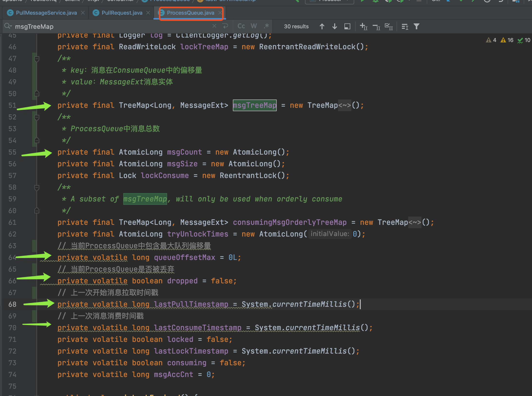Click line number 51 in gutter
The height and width of the screenshot is (396, 532).
pos(12,105)
